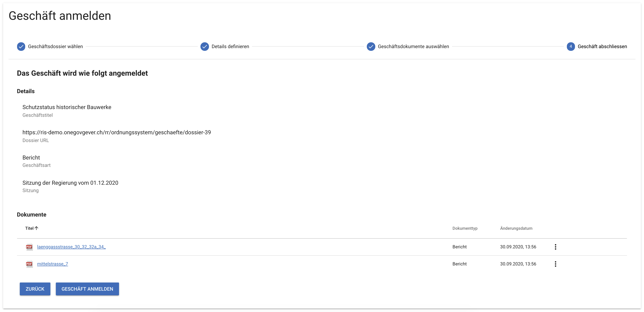Click the PDF icon for mittelstrasse_7
The image size is (644, 312).
coord(29,264)
